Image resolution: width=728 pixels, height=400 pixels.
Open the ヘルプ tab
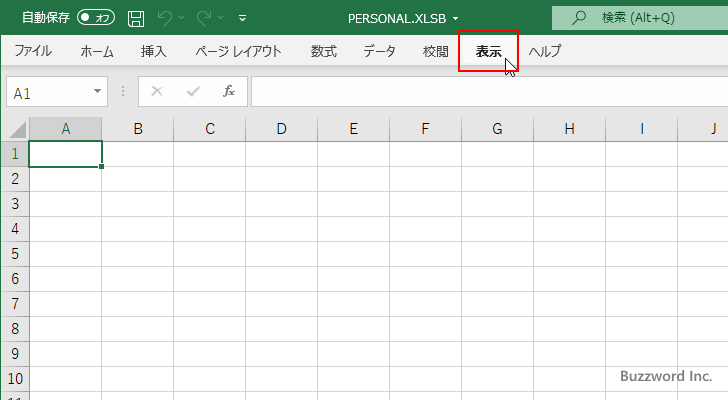point(545,51)
